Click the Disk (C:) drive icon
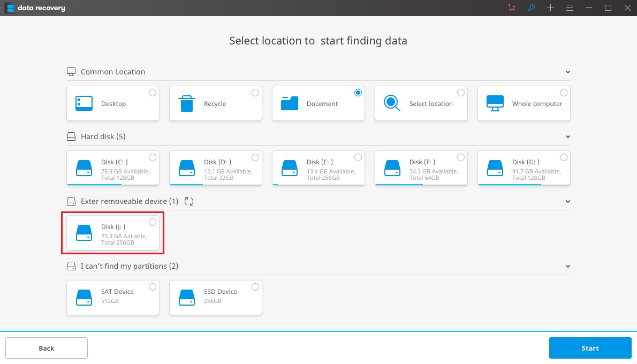 [x=84, y=168]
